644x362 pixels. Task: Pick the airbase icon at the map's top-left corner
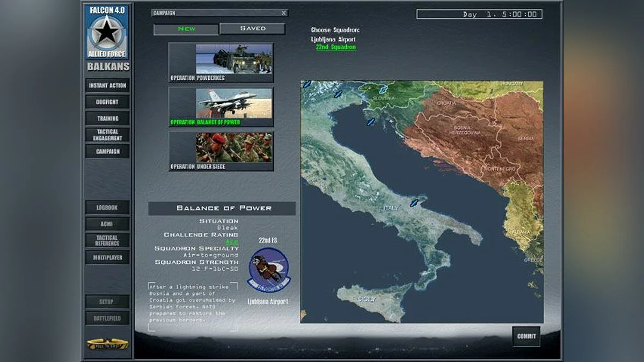click(306, 84)
